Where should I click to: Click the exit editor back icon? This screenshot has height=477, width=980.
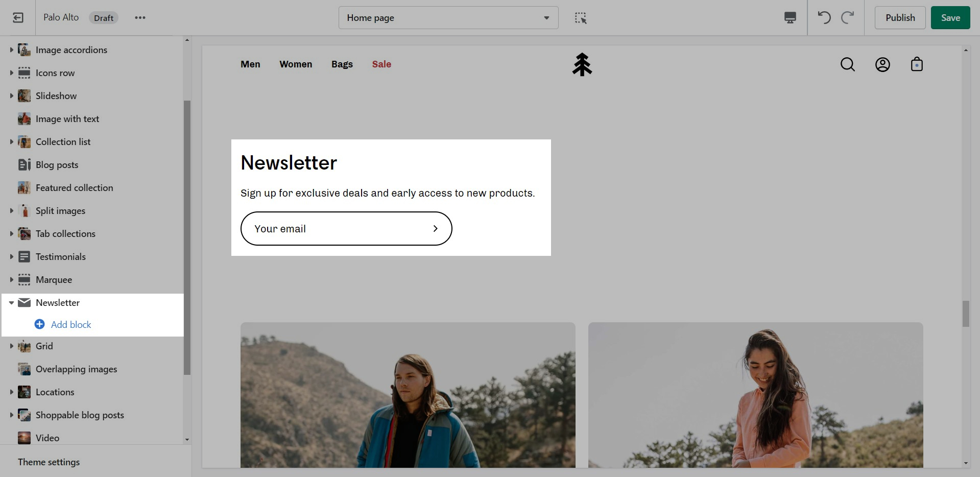click(18, 18)
